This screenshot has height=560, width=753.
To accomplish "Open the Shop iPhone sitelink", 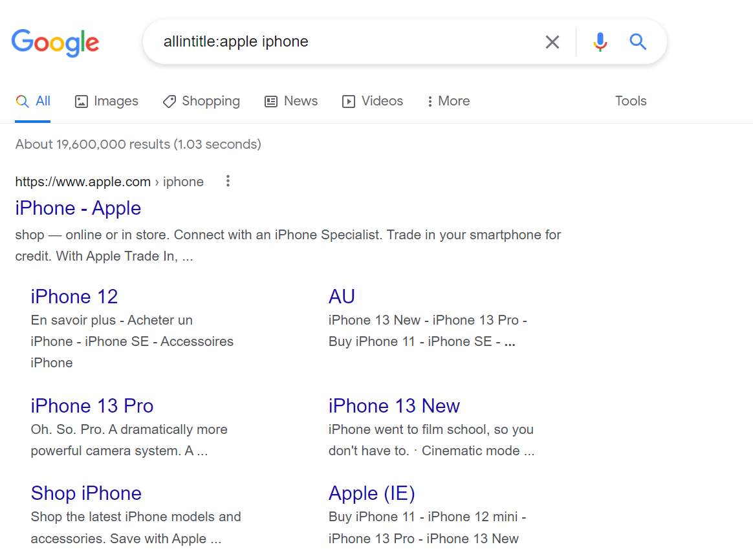I will [86, 493].
